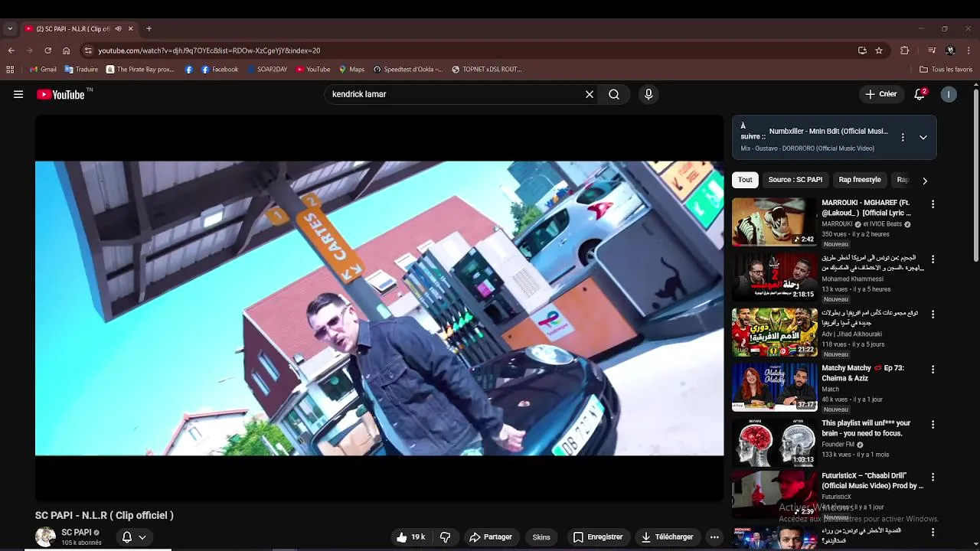Image resolution: width=980 pixels, height=551 pixels.
Task: Save video with Enregistrer button
Action: [x=598, y=537]
